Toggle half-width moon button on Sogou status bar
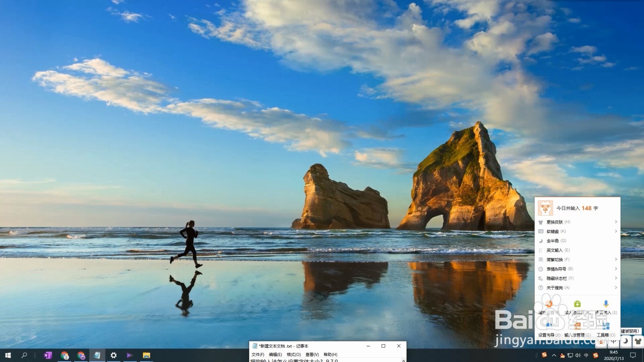The height and width of the screenshot is (362, 644). coord(626,341)
